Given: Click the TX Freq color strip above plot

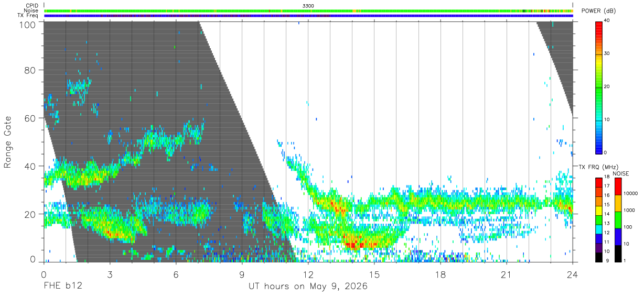Looking at the screenshot, I should click(308, 16).
